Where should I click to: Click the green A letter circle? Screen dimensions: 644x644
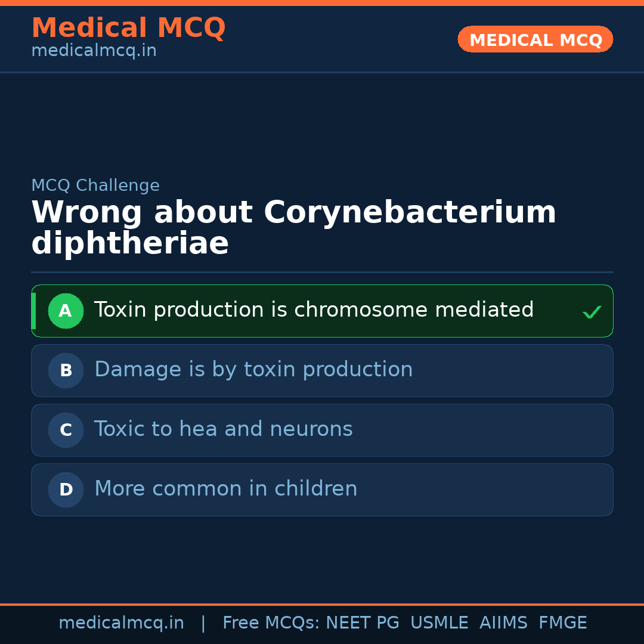pyautogui.click(x=66, y=311)
